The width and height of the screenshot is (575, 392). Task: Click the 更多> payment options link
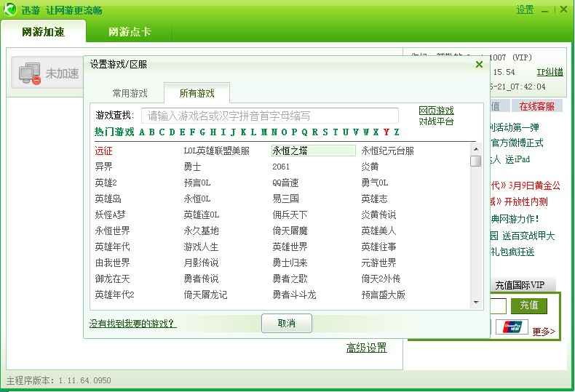click(x=544, y=332)
